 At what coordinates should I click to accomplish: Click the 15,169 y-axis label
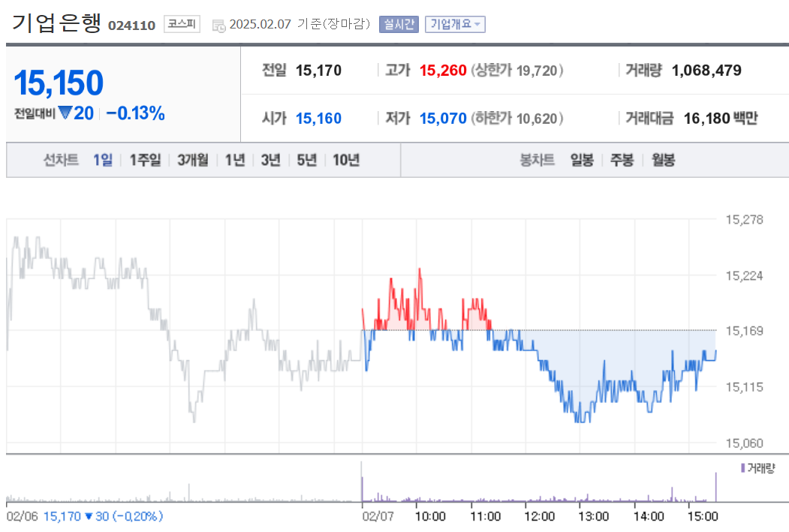point(744,331)
